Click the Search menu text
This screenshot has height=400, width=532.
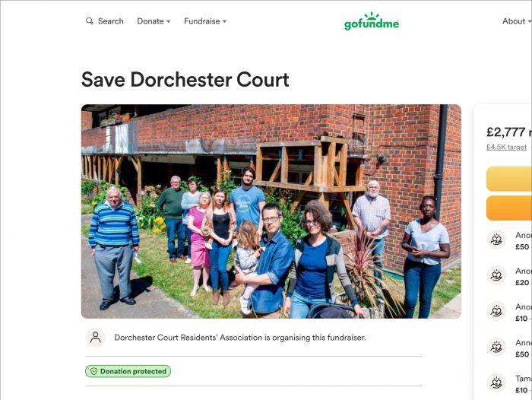[111, 21]
